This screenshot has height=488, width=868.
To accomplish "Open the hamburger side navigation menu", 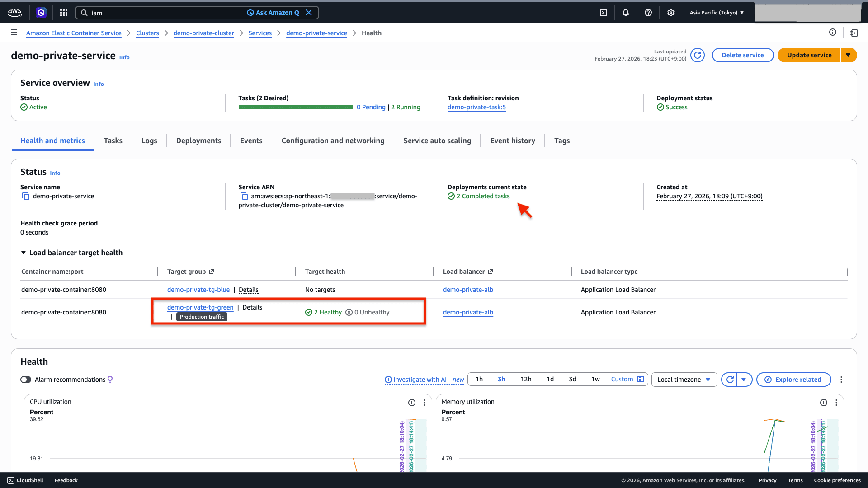I will (x=14, y=33).
